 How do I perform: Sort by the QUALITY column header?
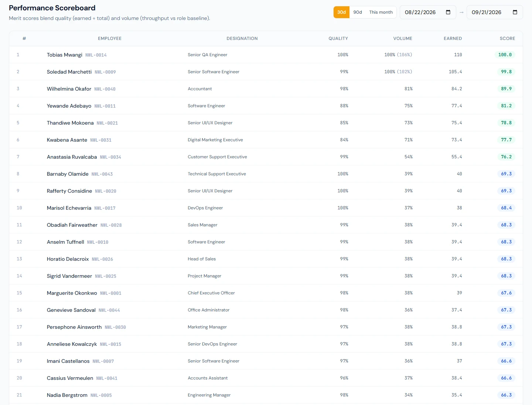tap(338, 38)
